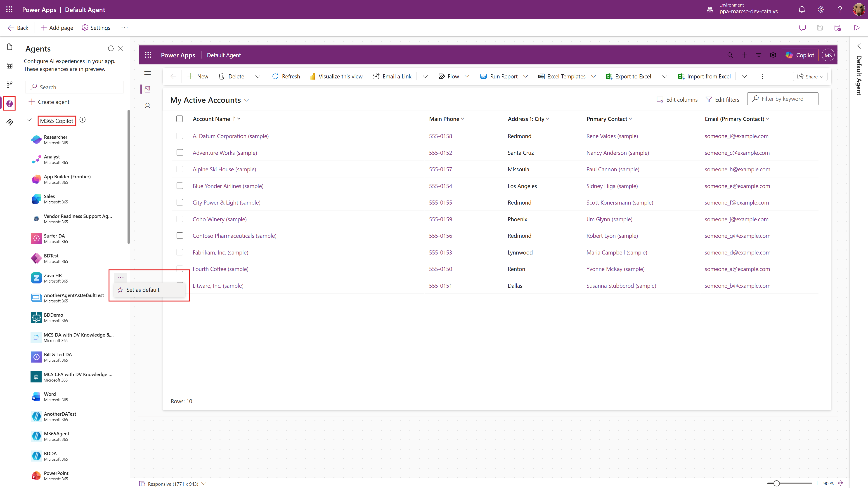Open notifications bell icon

[x=802, y=9]
